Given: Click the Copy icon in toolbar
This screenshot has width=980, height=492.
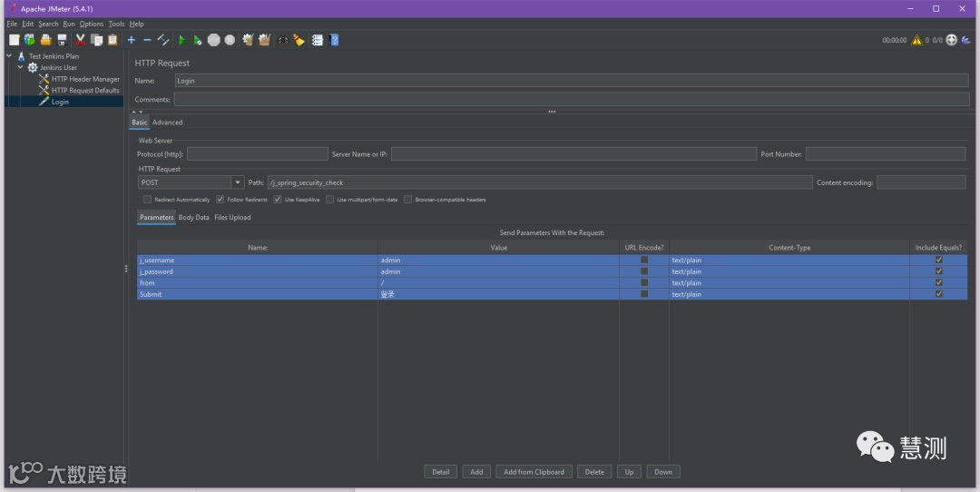Looking at the screenshot, I should 97,40.
